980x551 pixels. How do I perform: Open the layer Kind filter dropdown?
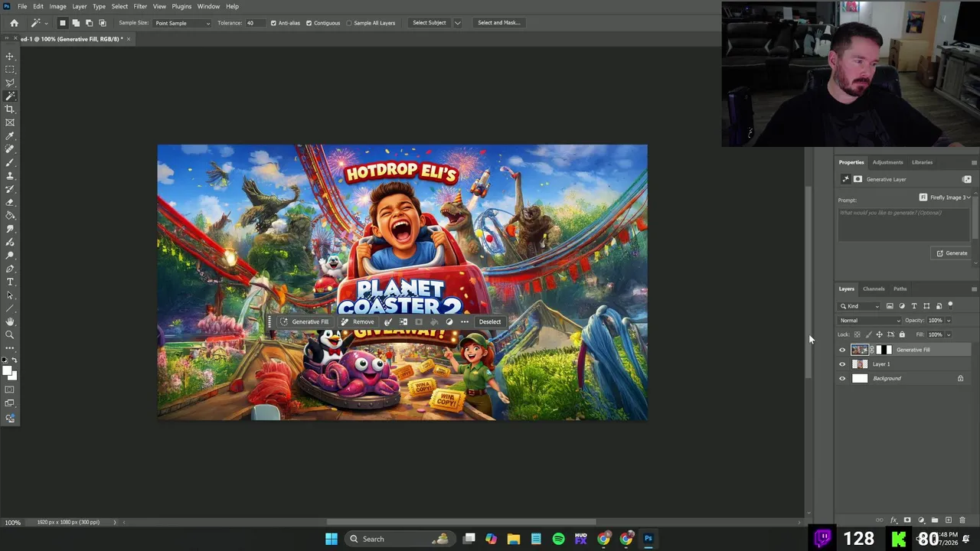pos(860,306)
